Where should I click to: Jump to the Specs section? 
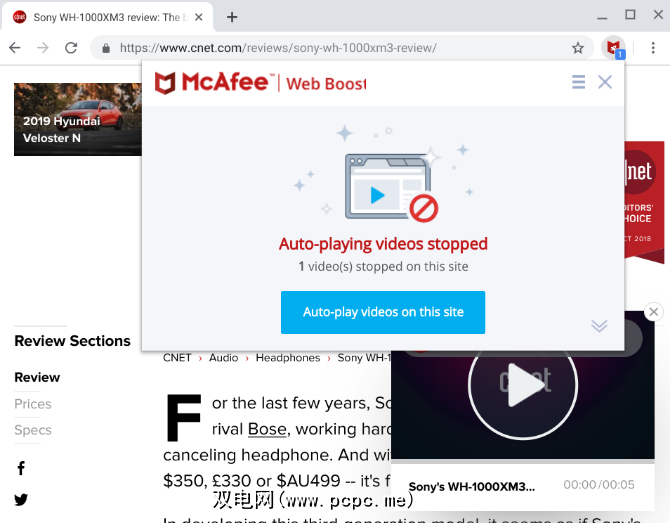33,430
